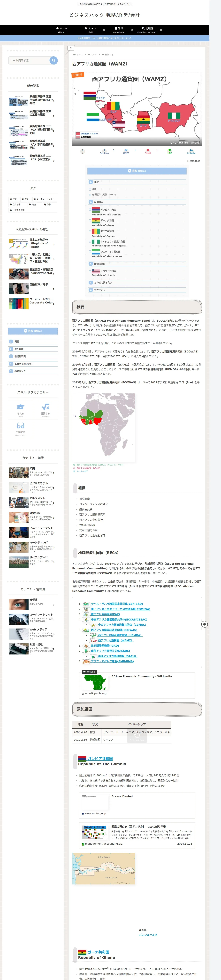
Task: Click 分類する orange tag on hero image
Action: (x=77, y=75)
